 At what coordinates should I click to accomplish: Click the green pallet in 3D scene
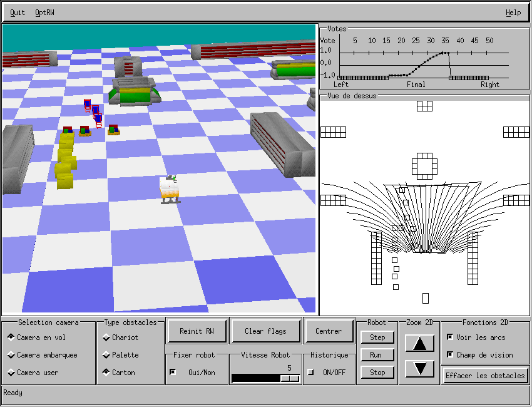click(134, 94)
